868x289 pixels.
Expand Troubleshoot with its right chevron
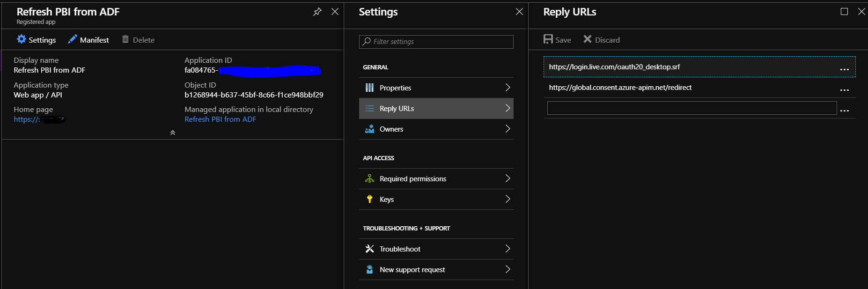coord(508,249)
